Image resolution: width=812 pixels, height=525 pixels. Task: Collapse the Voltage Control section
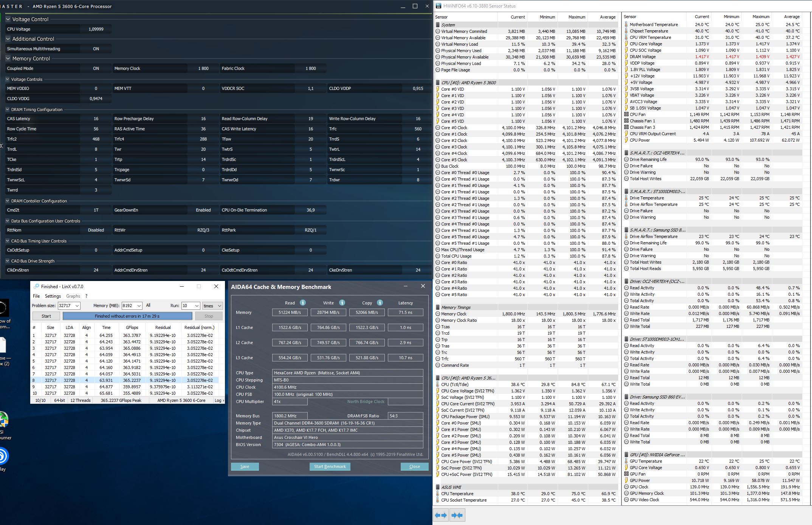8,19
